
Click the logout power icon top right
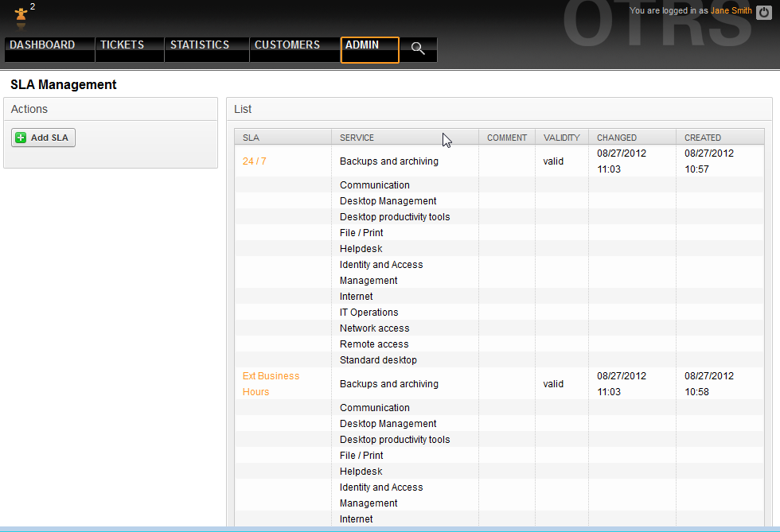(763, 12)
